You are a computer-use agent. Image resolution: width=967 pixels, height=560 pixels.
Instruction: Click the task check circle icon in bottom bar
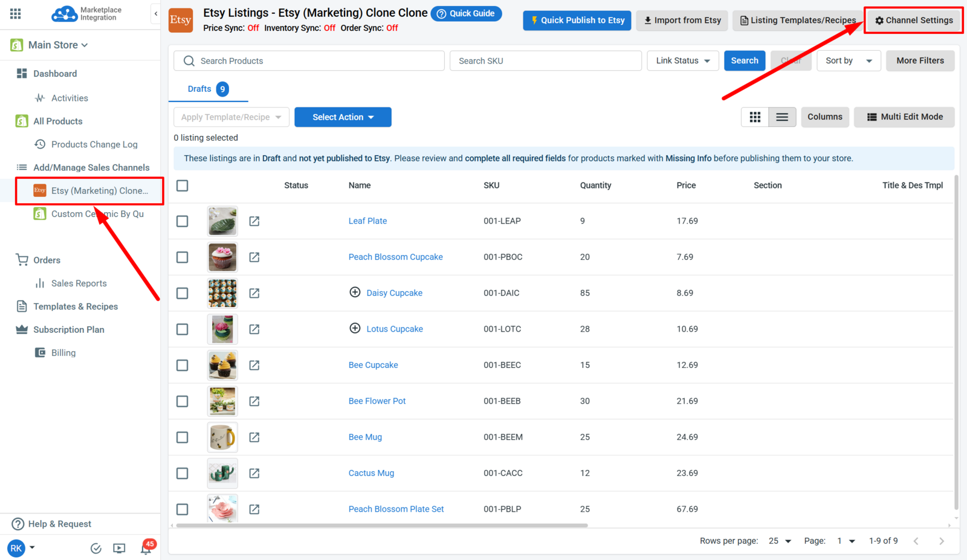[95, 549]
